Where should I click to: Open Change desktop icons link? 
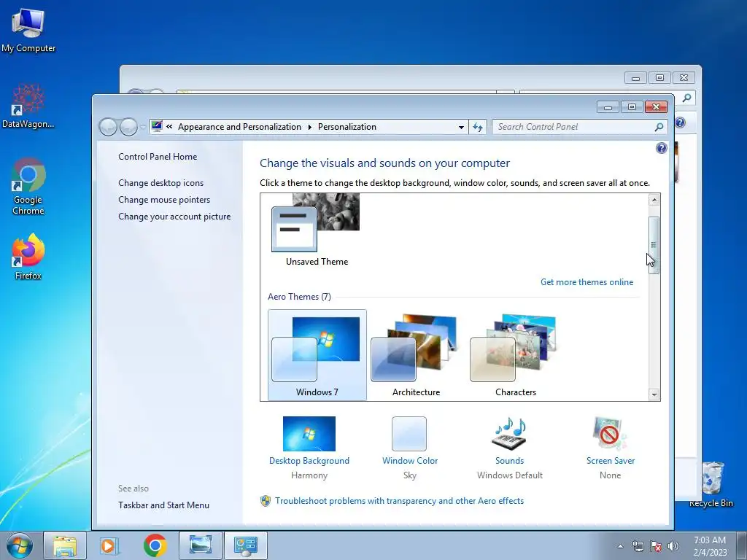click(x=161, y=183)
